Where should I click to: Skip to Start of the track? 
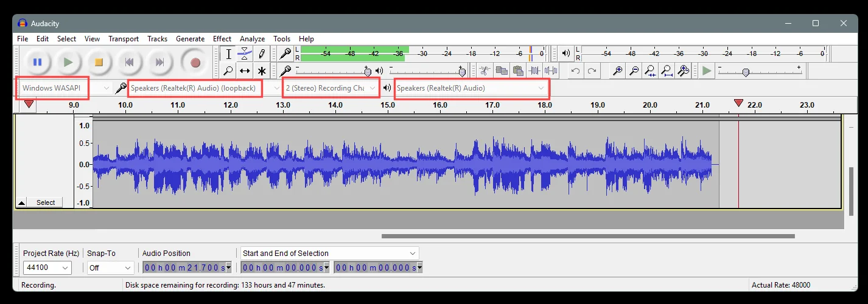(x=129, y=62)
